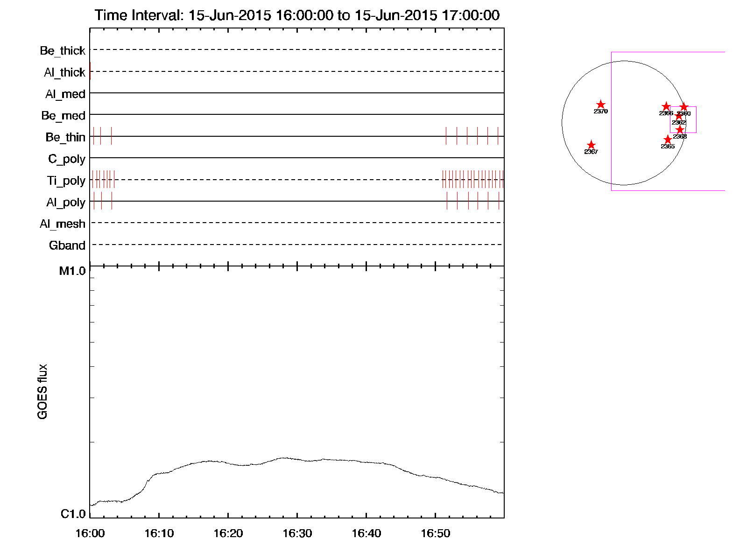
Task: Select the Al_thick filter row label
Action: coord(64,72)
